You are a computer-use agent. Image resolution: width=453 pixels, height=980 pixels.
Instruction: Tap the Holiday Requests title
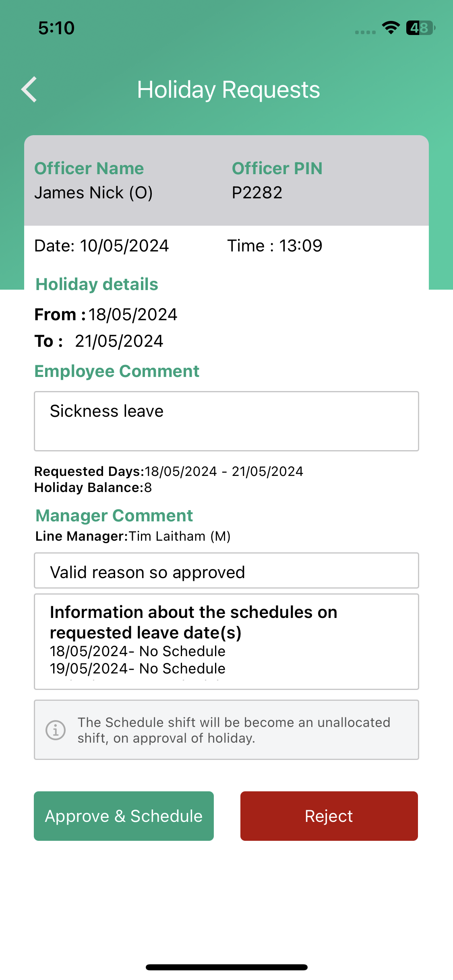[x=228, y=89]
